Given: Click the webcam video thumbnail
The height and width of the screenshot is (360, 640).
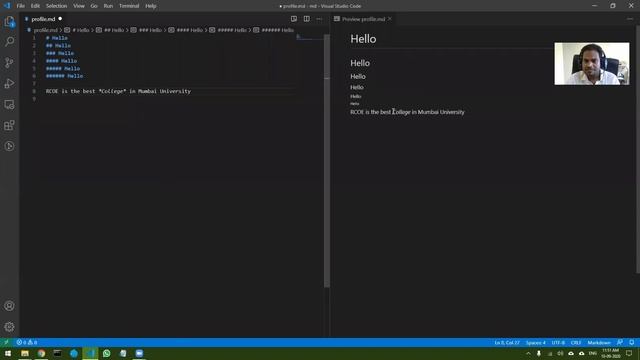Looking at the screenshot, I should (x=592, y=64).
